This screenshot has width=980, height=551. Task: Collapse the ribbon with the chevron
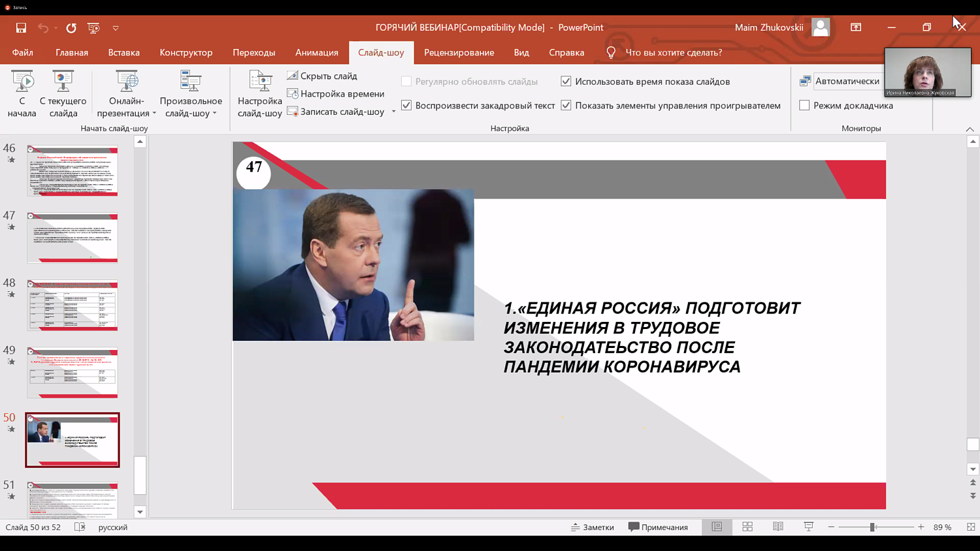pyautogui.click(x=970, y=129)
